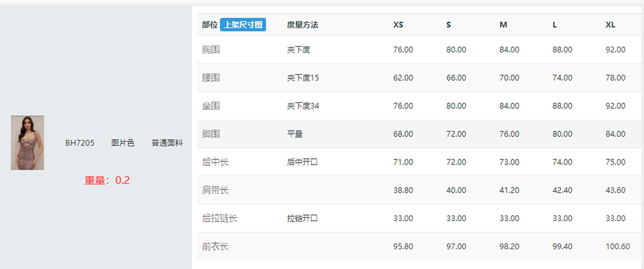Click 后拉链长 XS value 33.00
This screenshot has width=644, height=269.
pos(403,218)
